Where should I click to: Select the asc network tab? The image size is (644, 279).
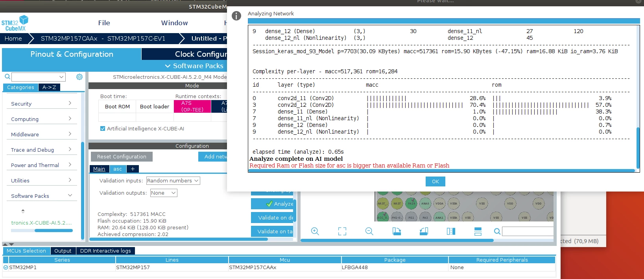[118, 169]
